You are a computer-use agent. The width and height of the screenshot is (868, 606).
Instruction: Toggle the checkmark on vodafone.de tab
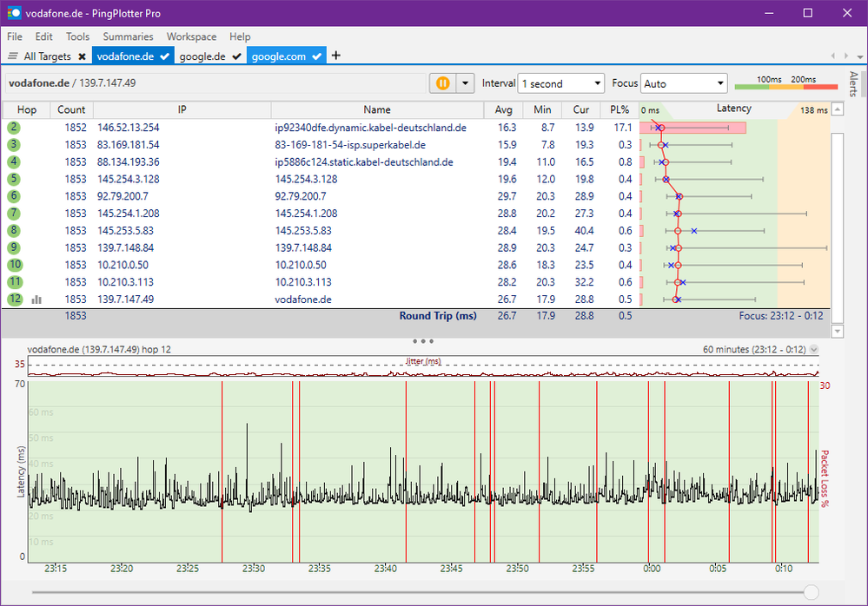tap(165, 56)
